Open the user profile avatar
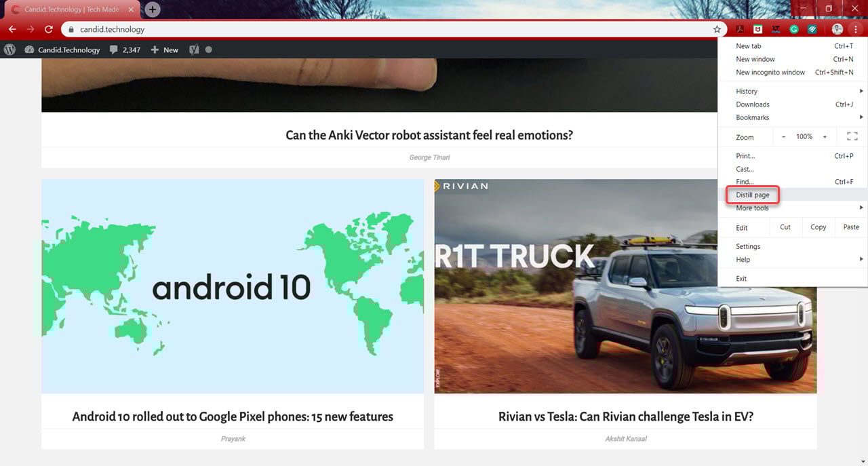The image size is (868, 466). 837,29
